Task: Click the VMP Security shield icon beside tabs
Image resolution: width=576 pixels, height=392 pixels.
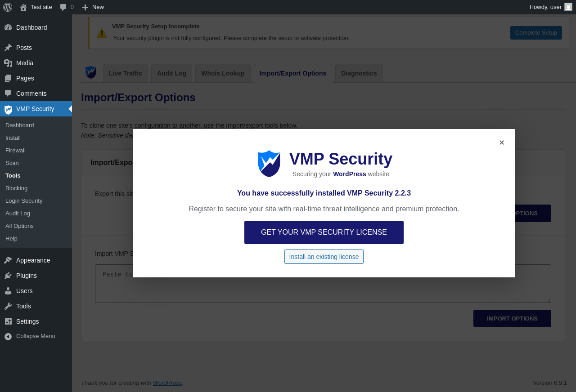Action: click(x=91, y=72)
